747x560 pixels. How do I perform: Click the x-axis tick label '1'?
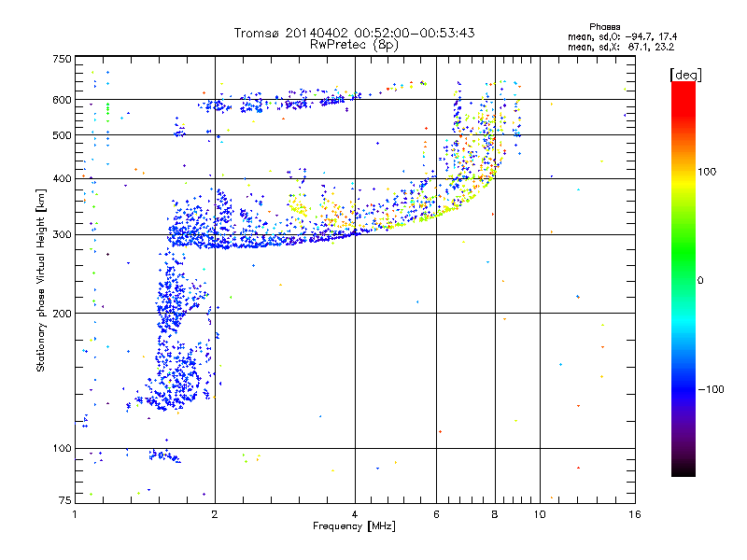coord(75,514)
